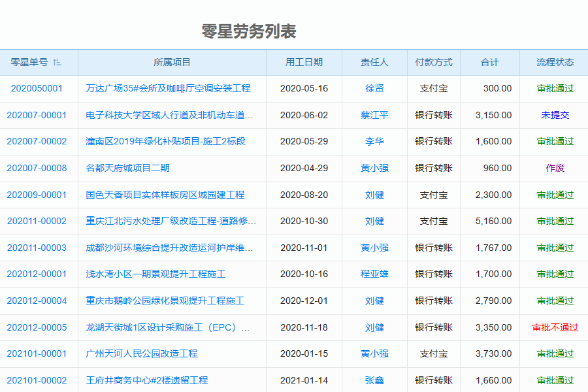588x392 pixels.
Task: Click responsible person 李华
Action: click(x=374, y=141)
